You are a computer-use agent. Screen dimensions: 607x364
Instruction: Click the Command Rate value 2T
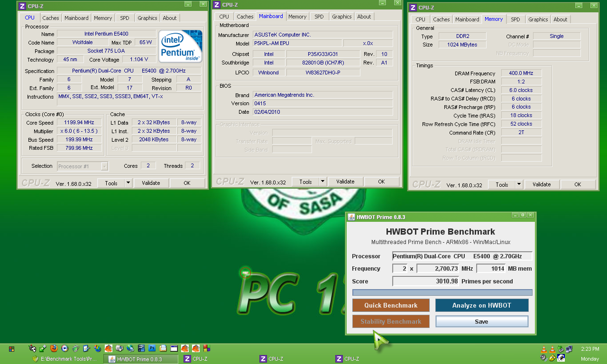[521, 133]
